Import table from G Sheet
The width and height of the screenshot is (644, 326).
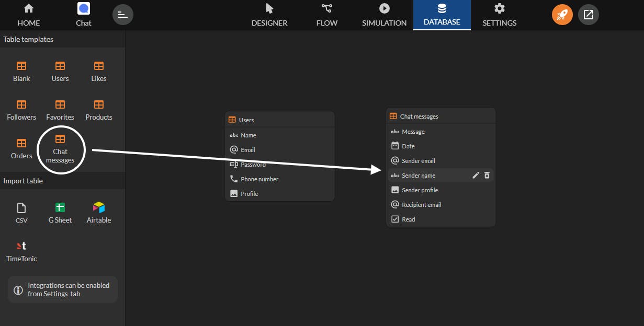click(x=60, y=213)
